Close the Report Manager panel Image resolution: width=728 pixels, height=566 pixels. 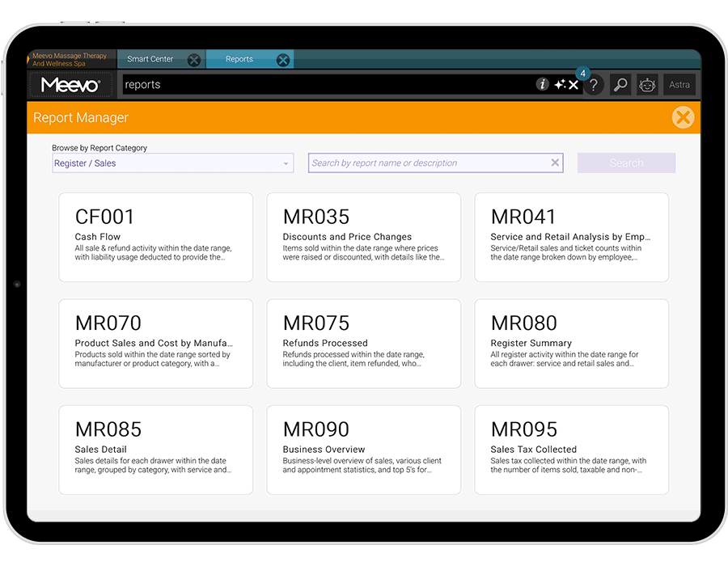(x=683, y=117)
